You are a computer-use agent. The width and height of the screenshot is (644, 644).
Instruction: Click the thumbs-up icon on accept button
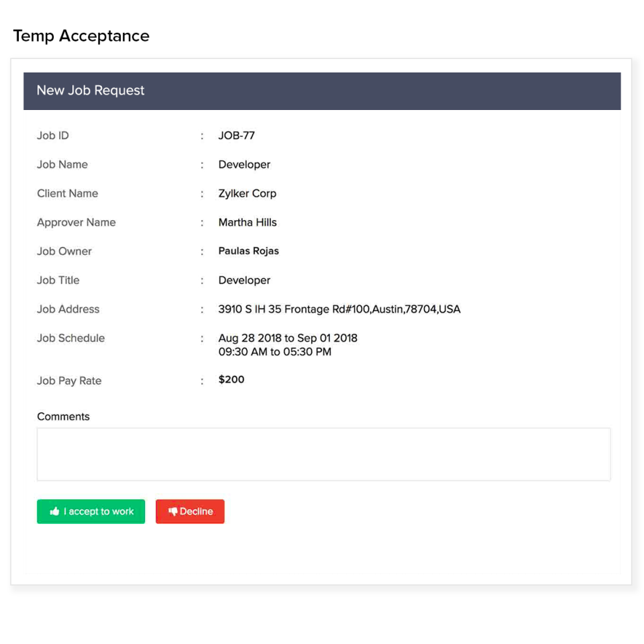pos(54,511)
